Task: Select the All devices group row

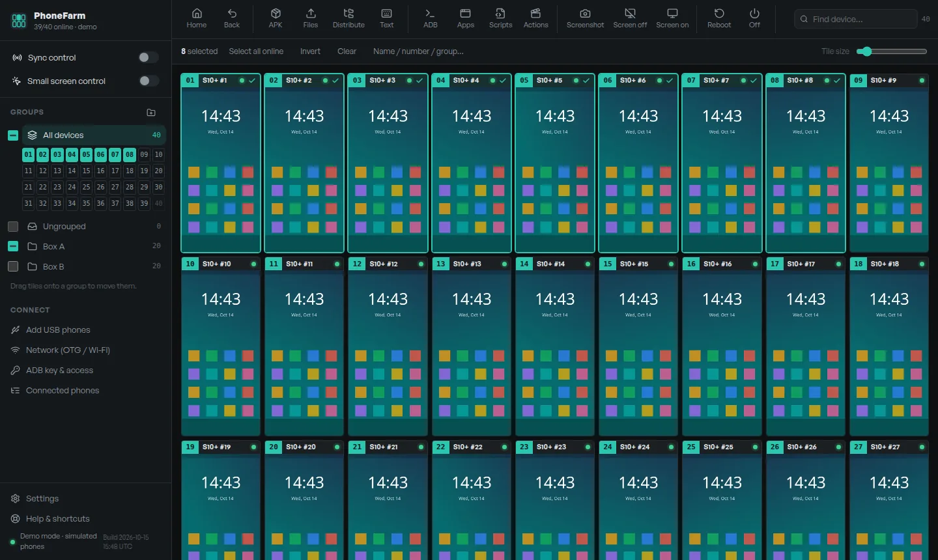Action: tap(94, 135)
